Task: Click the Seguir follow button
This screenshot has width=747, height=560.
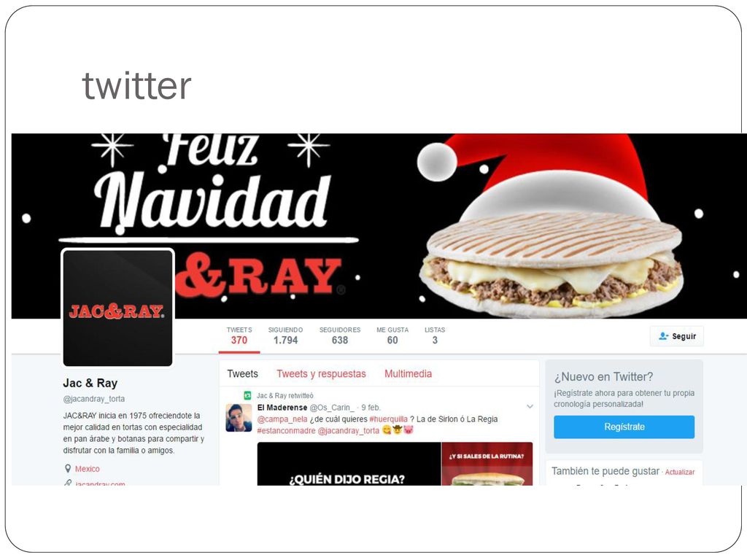Action: click(676, 336)
